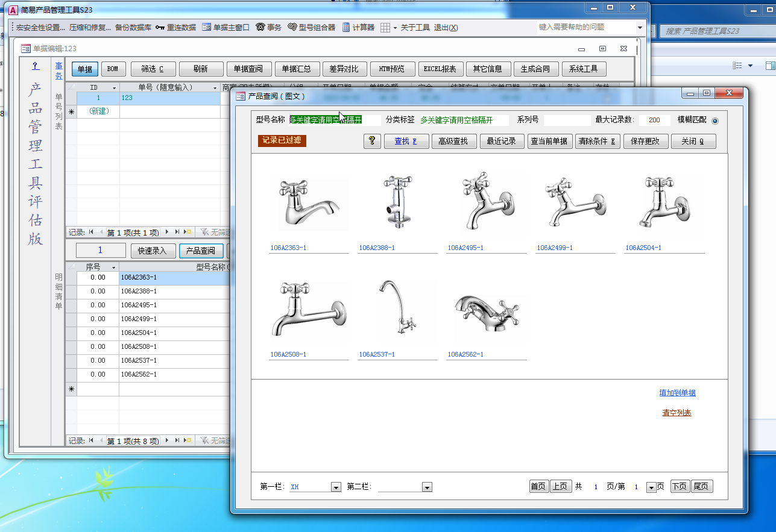Click the 清空列表 link
The height and width of the screenshot is (532, 776).
(677, 413)
